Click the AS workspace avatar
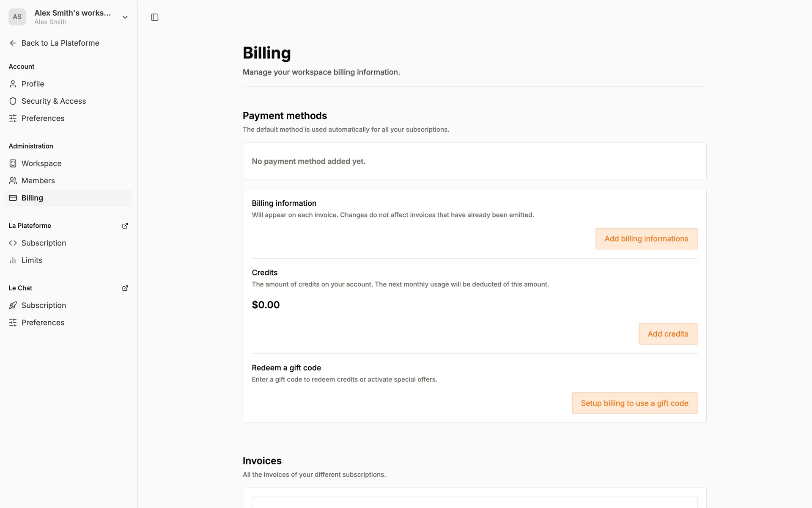Image resolution: width=812 pixels, height=508 pixels. 17,17
